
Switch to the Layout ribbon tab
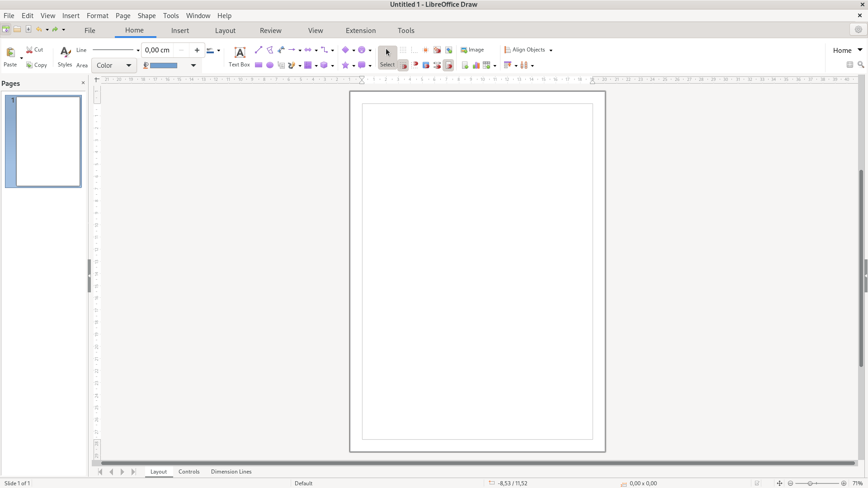(x=225, y=31)
